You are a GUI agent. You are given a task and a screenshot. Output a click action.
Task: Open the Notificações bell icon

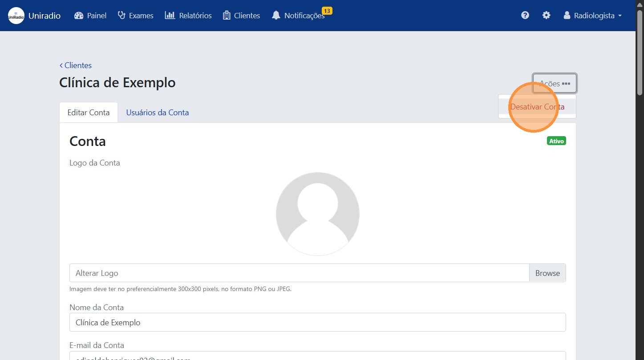[276, 16]
